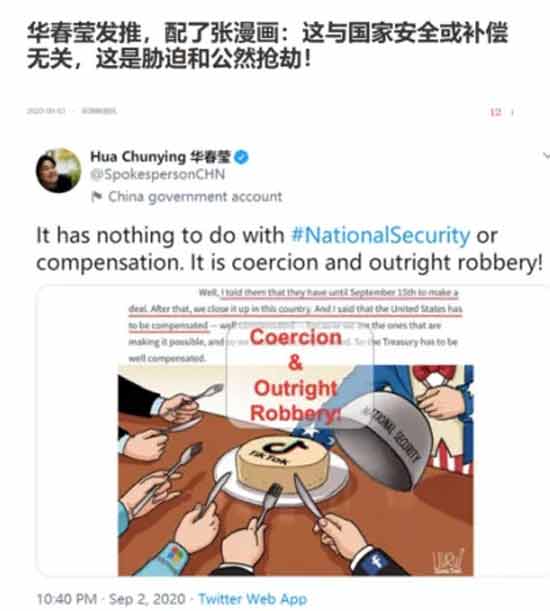Click the pink comment count 12
This screenshot has width=550, height=611.
495,112
